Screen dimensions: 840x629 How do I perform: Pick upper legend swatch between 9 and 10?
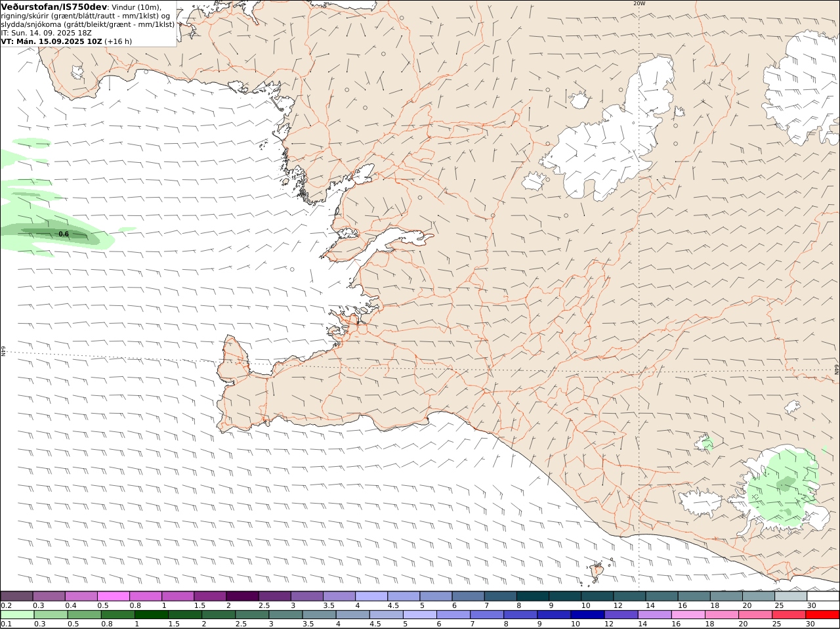(x=565, y=596)
